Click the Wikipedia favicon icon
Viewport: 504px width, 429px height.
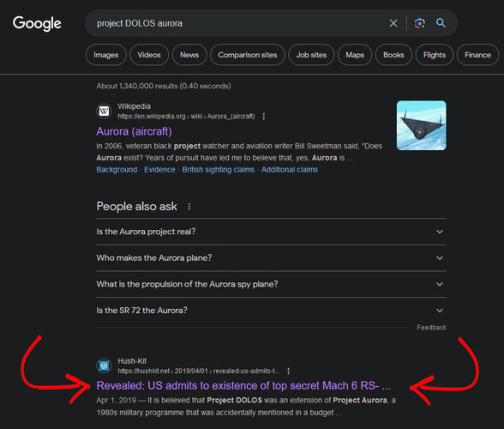[x=104, y=112]
